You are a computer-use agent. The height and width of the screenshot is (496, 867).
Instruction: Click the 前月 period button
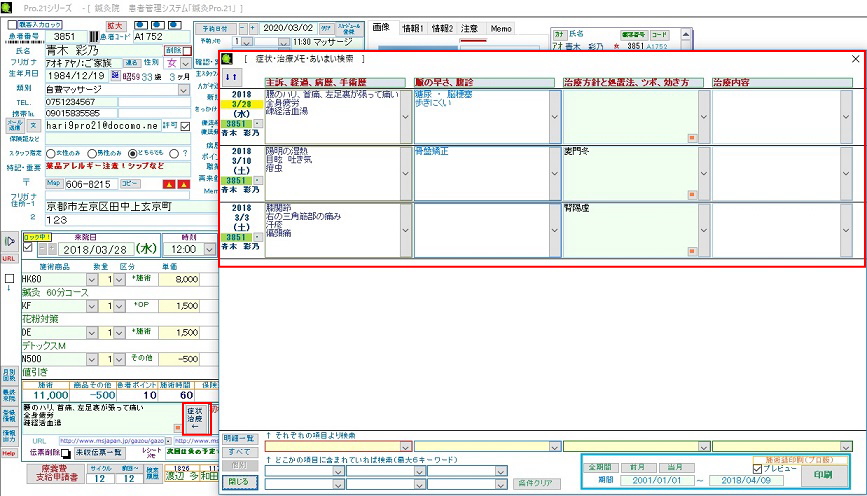tap(637, 467)
